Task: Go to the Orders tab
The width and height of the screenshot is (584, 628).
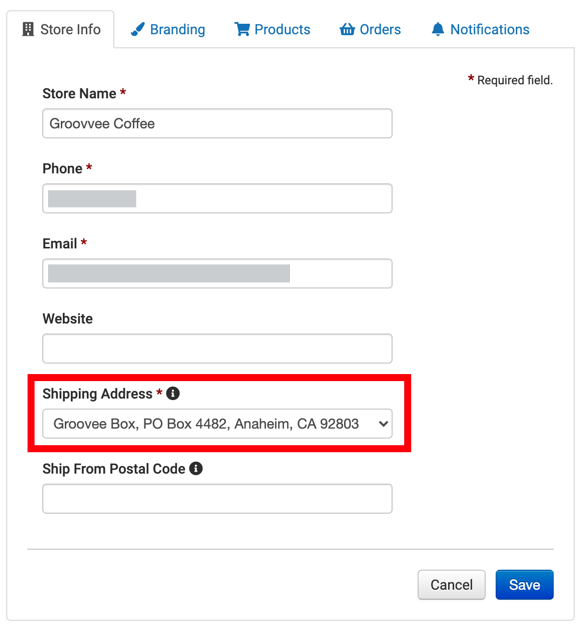Action: [x=370, y=29]
